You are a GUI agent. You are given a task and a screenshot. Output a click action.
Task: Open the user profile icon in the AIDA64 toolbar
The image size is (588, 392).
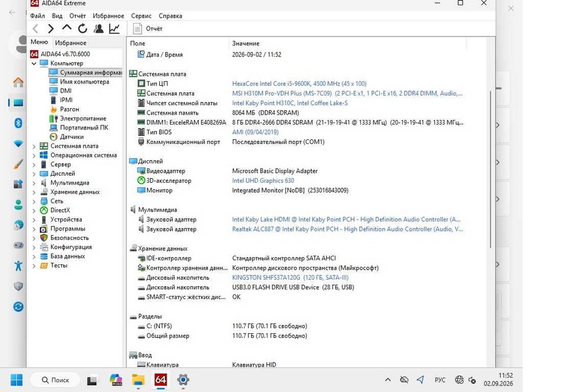[99, 28]
